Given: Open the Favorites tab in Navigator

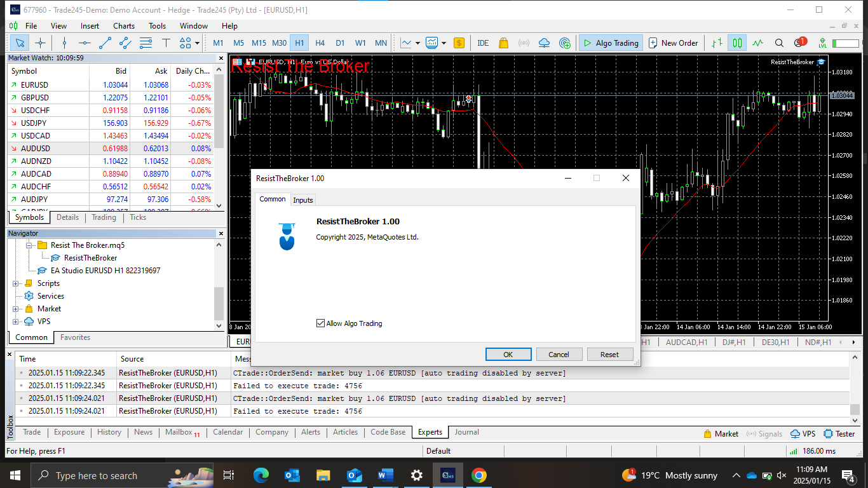Looking at the screenshot, I should click(75, 337).
